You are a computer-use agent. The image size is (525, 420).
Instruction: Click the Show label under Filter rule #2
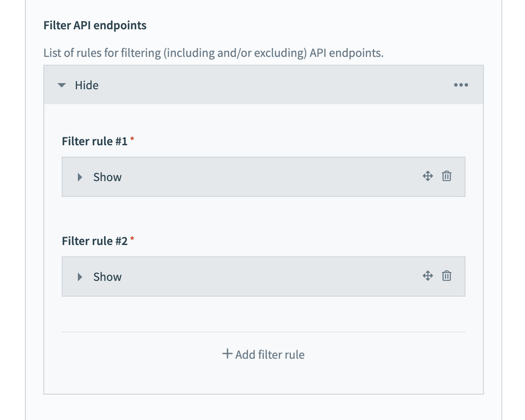107,277
